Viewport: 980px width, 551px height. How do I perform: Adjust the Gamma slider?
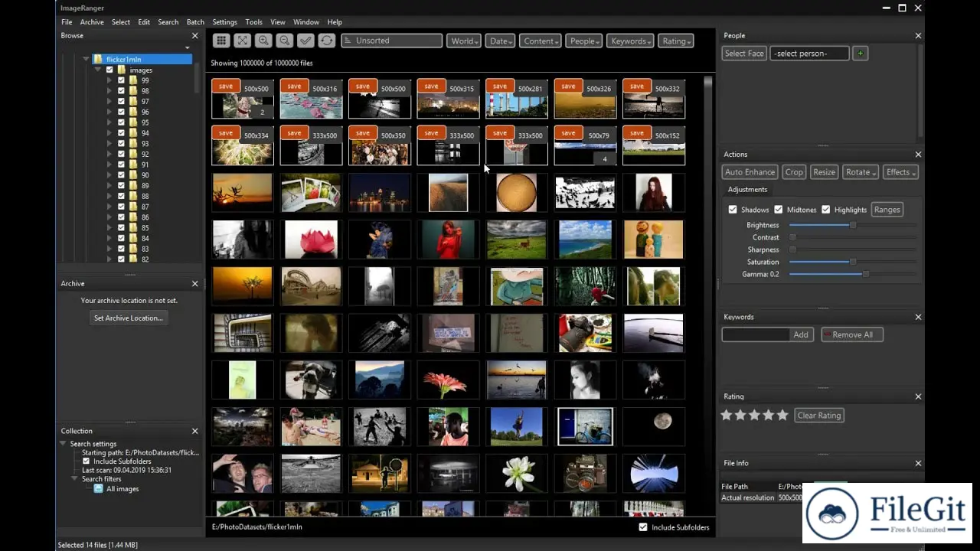866,274
